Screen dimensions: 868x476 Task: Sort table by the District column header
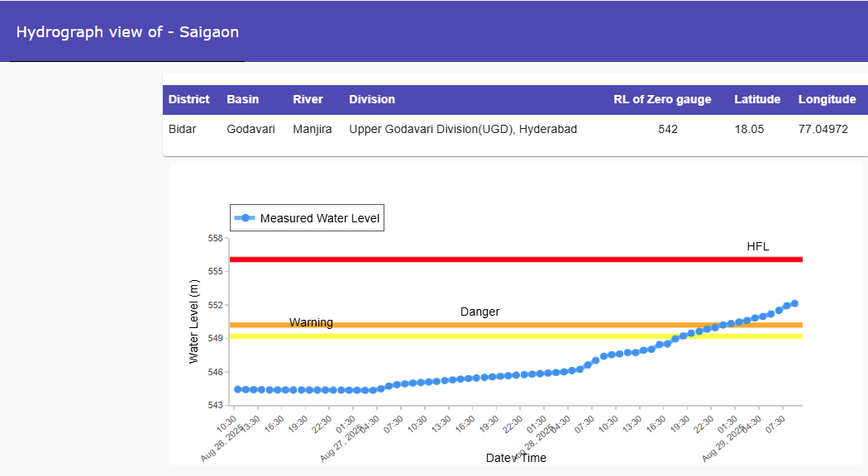pyautogui.click(x=188, y=99)
